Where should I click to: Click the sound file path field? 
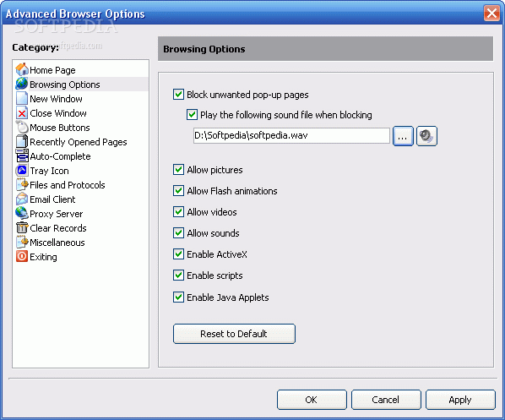point(291,135)
